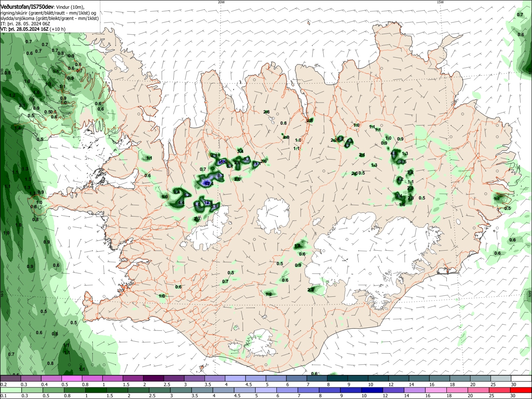The width and height of the screenshot is (532, 399).
Task: Select the 'IT: þri. 28. 05. 2024 06Z' line
Action: click(25, 24)
